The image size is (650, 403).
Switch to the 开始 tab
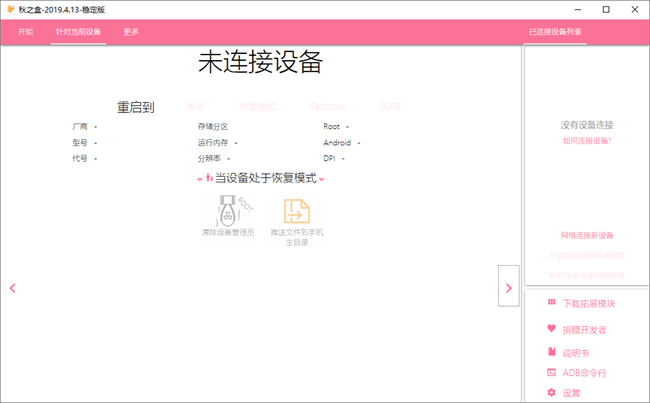(26, 32)
